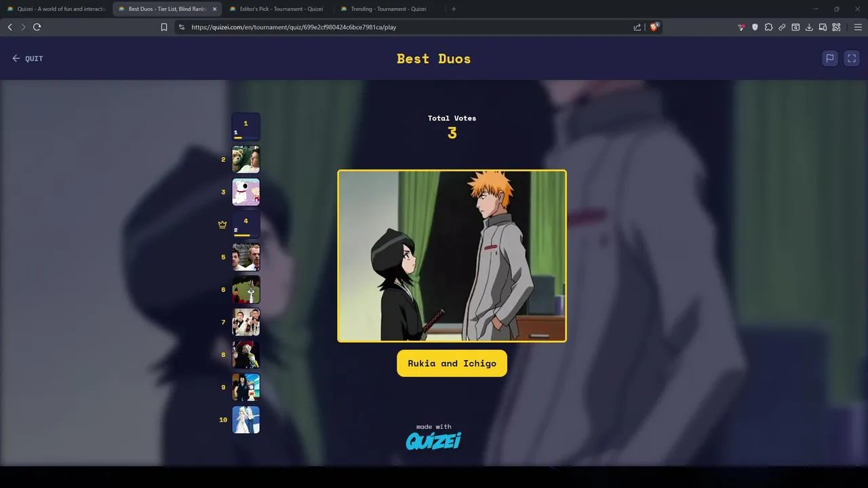Click the QUIT back link
The height and width of the screenshot is (488, 868).
pos(28,58)
